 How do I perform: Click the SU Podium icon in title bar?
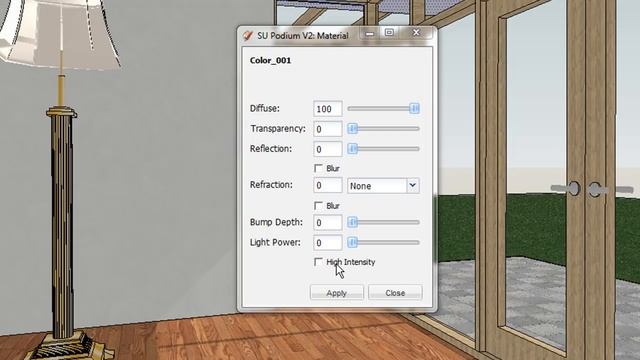(248, 36)
